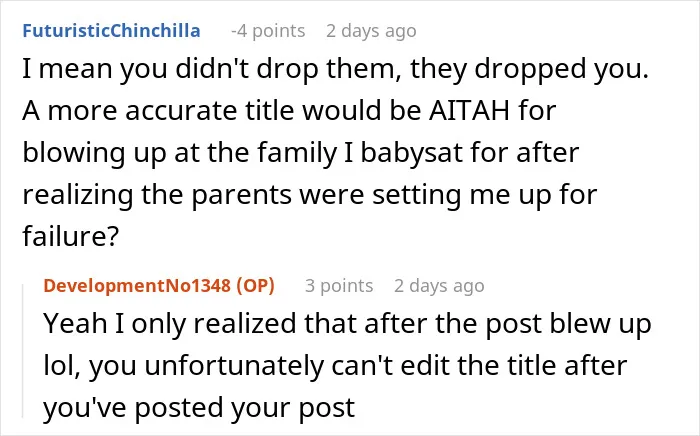Open FuturisticChinchilla's user profile
The height and width of the screenshot is (436, 700).
click(111, 31)
